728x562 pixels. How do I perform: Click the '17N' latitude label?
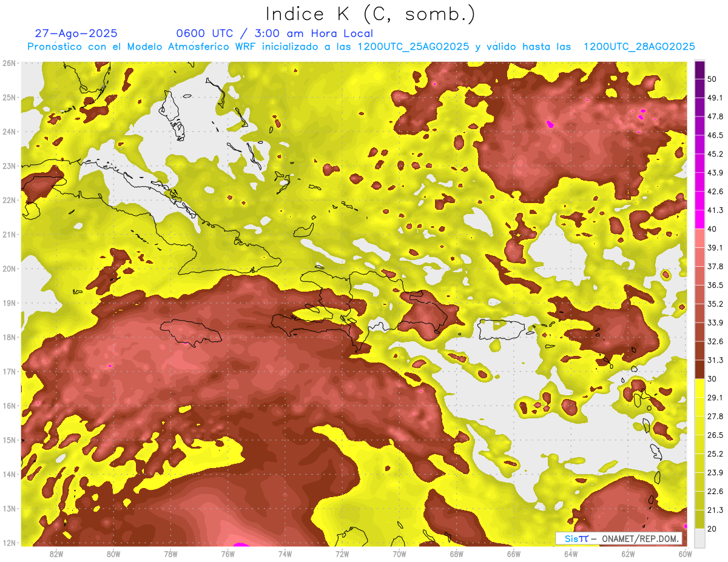tap(9, 372)
